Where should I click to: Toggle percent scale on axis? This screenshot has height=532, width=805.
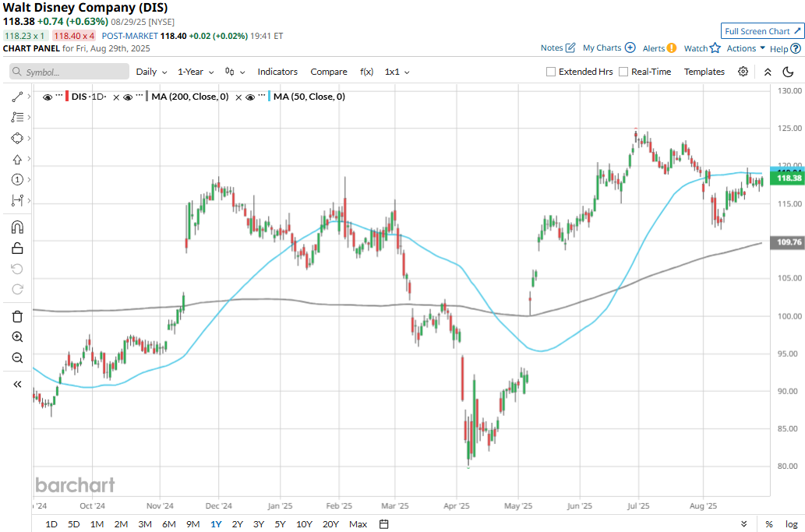click(x=768, y=523)
